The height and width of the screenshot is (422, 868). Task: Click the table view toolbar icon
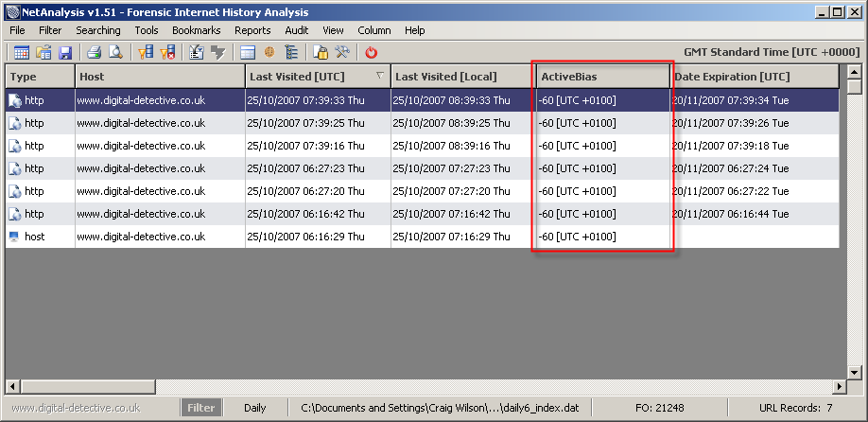(x=248, y=53)
